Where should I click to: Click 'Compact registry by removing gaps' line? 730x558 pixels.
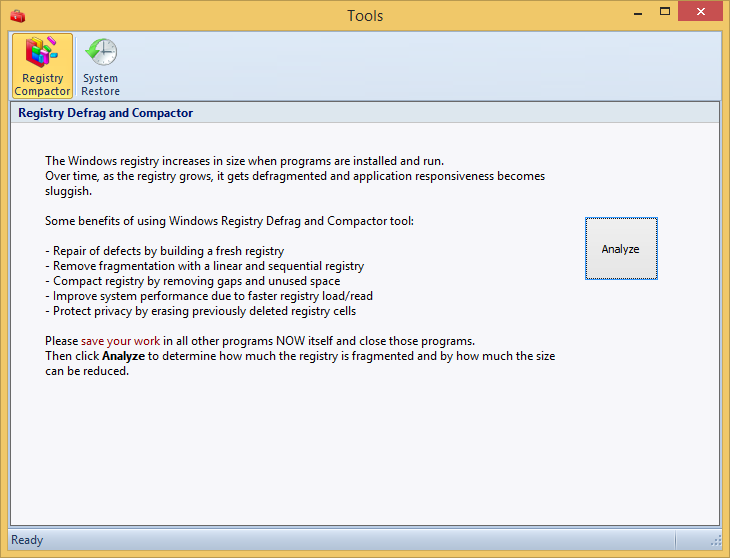193,281
